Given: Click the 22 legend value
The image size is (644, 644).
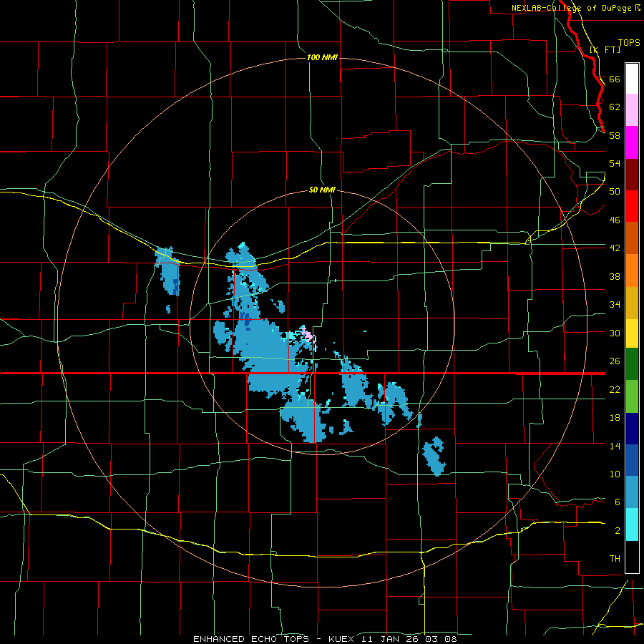Looking at the screenshot, I should coord(615,390).
